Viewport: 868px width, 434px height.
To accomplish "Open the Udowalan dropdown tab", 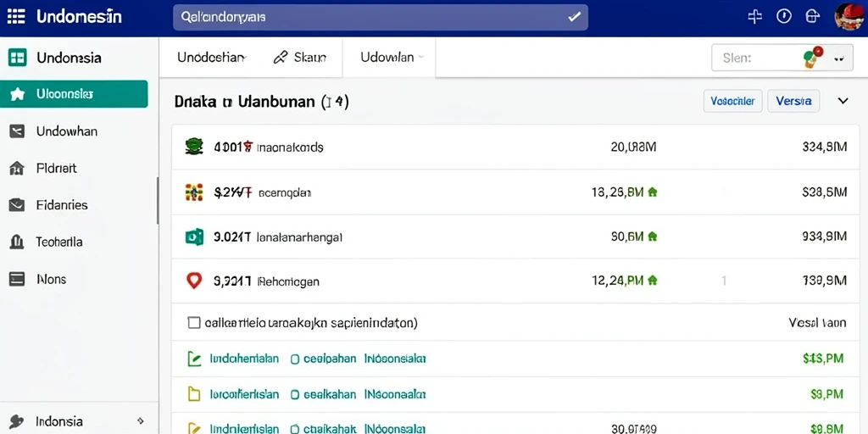I will (392, 57).
